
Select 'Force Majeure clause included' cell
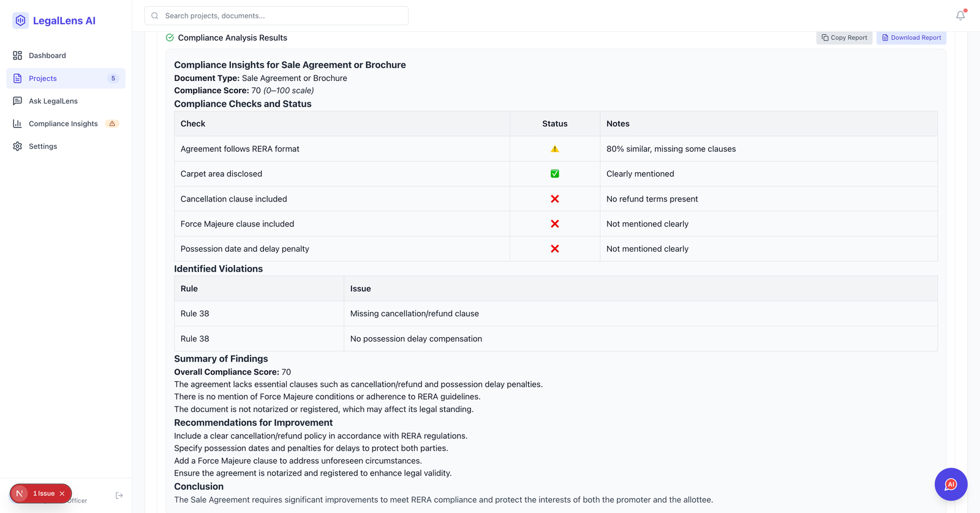pos(342,224)
